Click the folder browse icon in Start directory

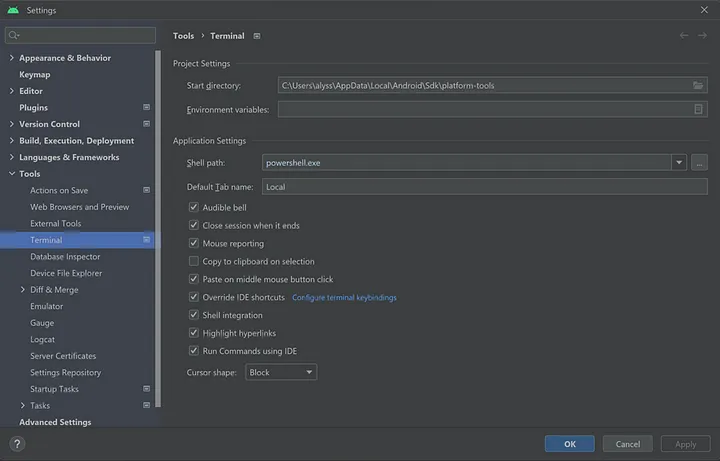point(699,86)
